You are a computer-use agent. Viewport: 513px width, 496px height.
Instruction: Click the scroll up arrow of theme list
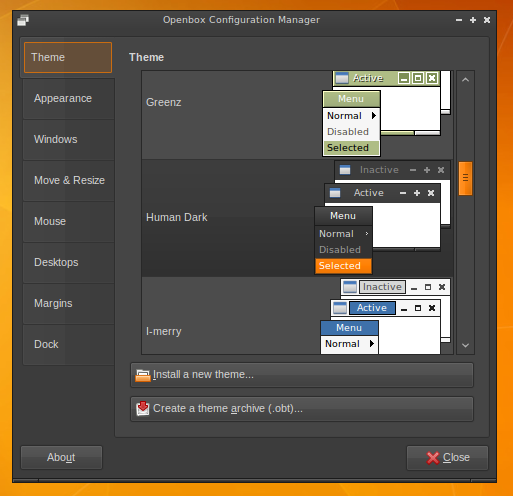pos(465,80)
